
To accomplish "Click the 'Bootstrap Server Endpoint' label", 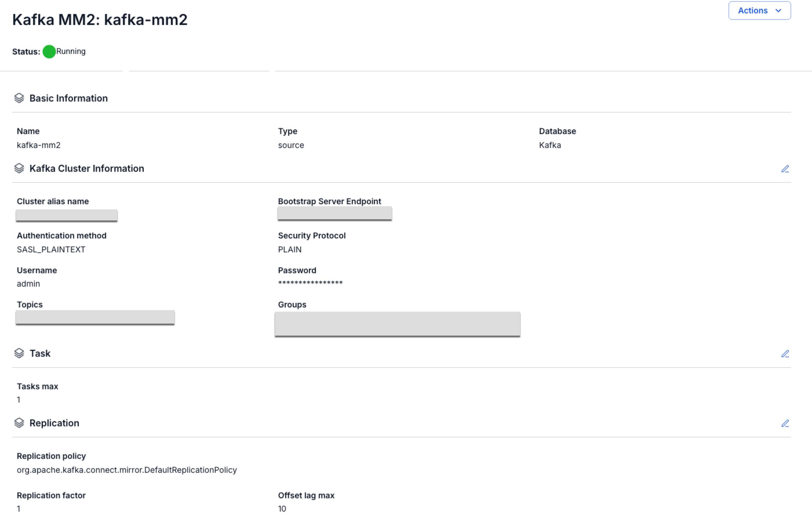I will click(330, 201).
